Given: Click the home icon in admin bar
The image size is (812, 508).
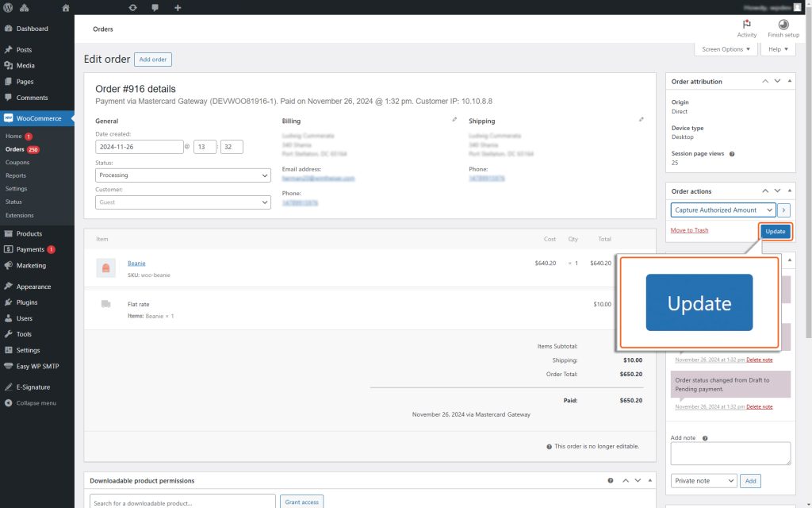Looking at the screenshot, I should (65, 8).
